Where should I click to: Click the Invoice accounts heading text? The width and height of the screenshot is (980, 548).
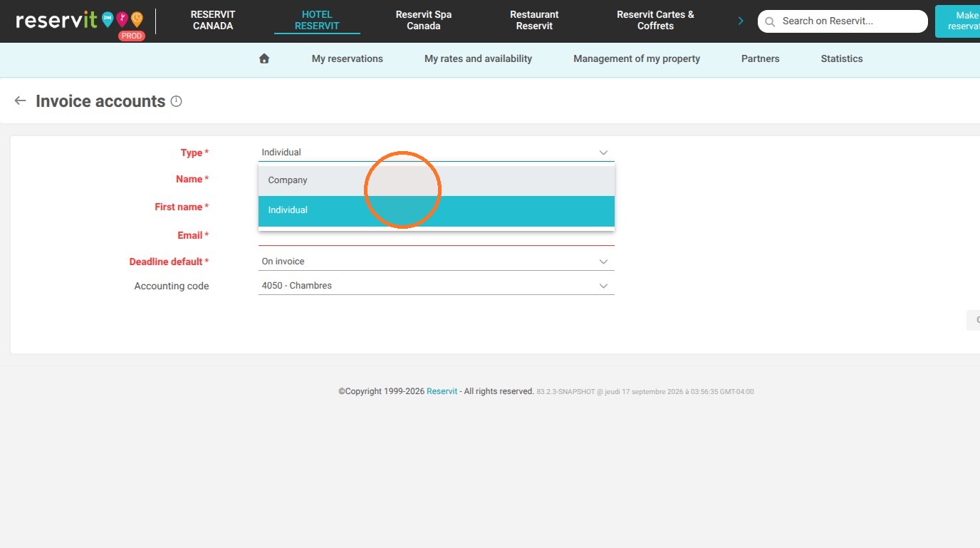[100, 101]
